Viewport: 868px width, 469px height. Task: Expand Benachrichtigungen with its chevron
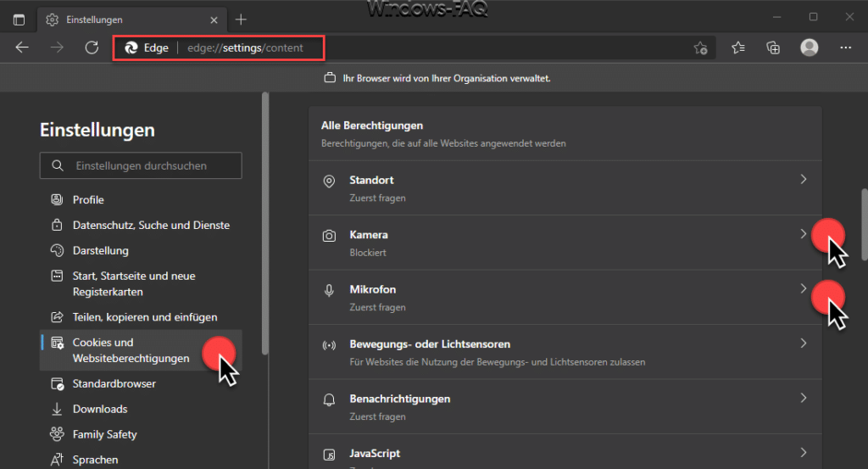[x=804, y=398]
